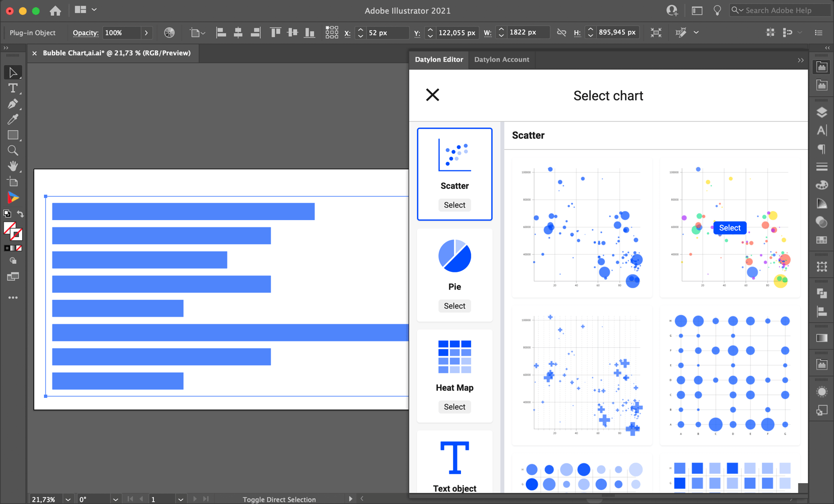The image size is (834, 504).
Task: Select the Type tool
Action: click(13, 88)
